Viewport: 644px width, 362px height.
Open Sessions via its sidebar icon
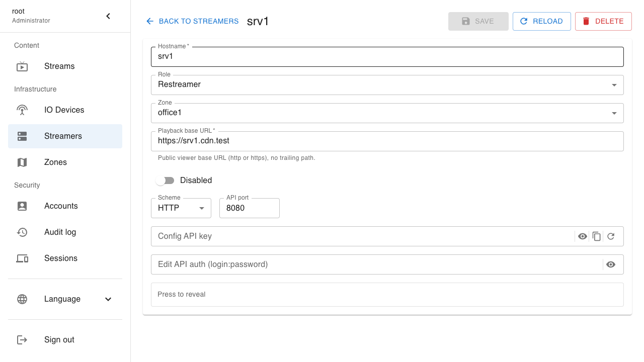(22, 258)
